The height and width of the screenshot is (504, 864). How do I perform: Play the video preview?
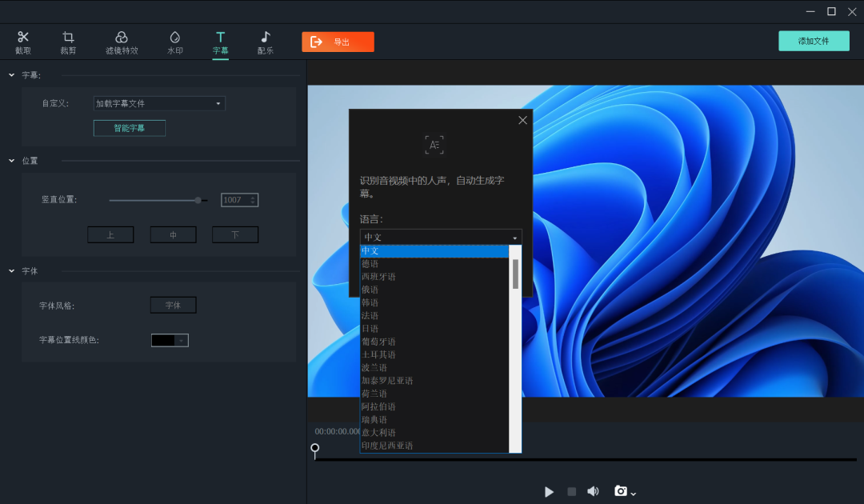tap(549, 491)
